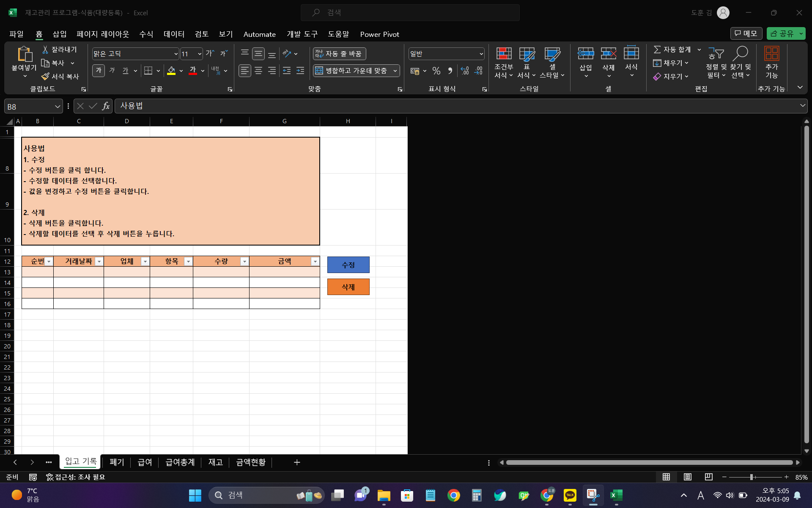Switch to Page Layout view in status bar
812x508 pixels.
pos(688,477)
